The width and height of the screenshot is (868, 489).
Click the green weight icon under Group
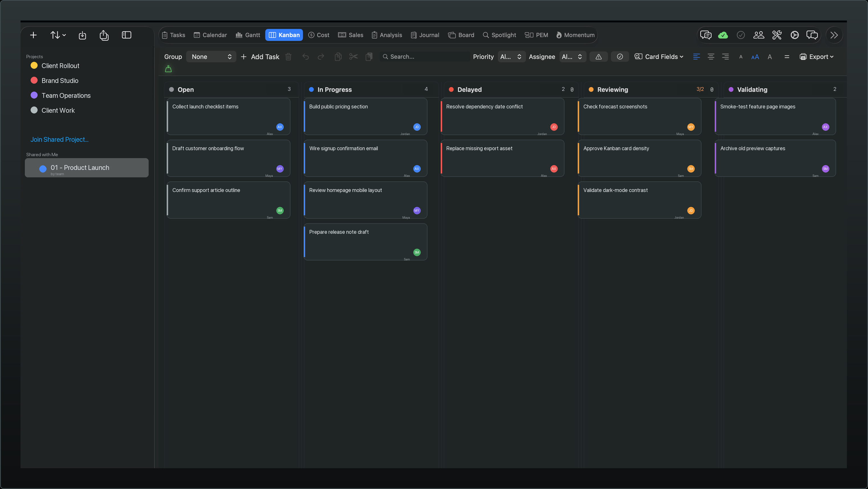point(168,69)
